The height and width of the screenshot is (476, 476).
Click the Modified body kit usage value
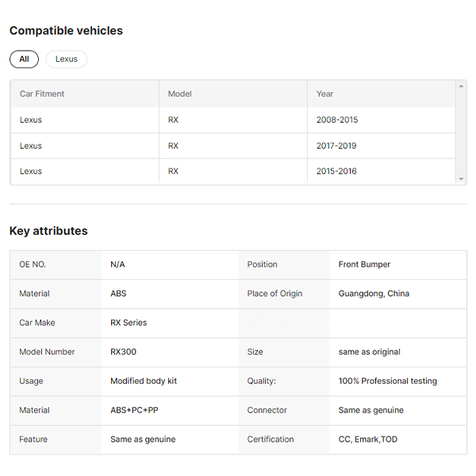tap(144, 381)
